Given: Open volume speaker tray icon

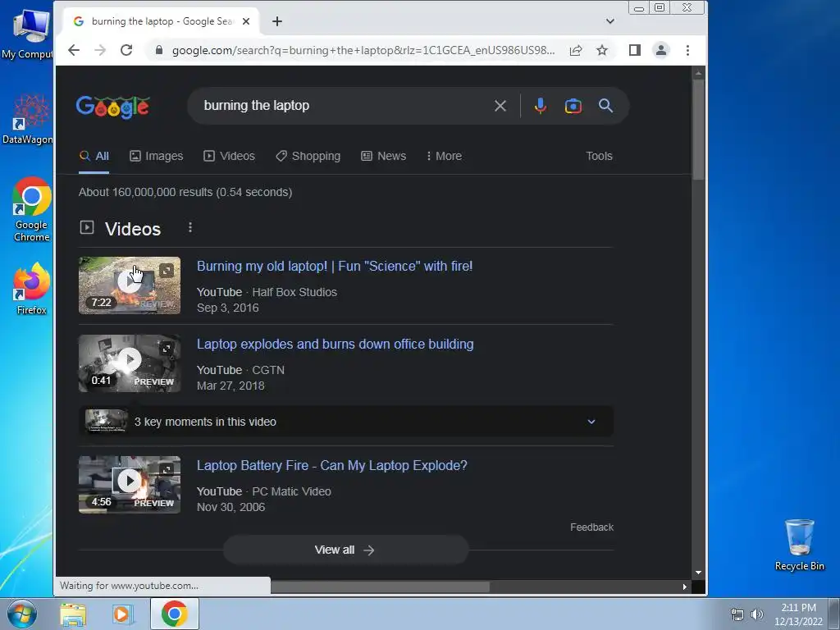Looking at the screenshot, I should [x=756, y=614].
